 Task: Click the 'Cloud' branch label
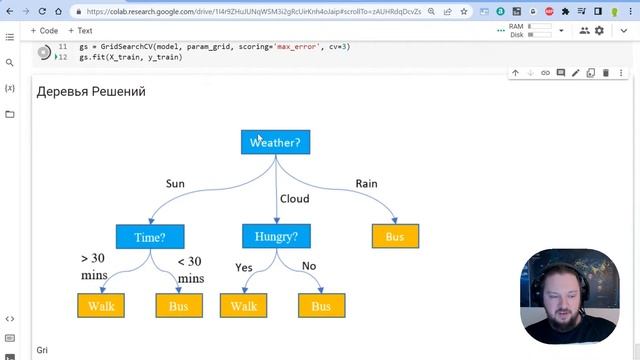295,199
